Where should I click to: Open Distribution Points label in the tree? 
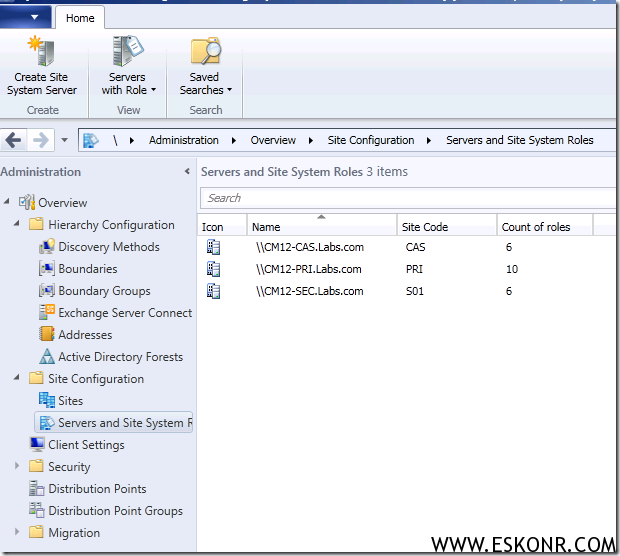tap(97, 489)
